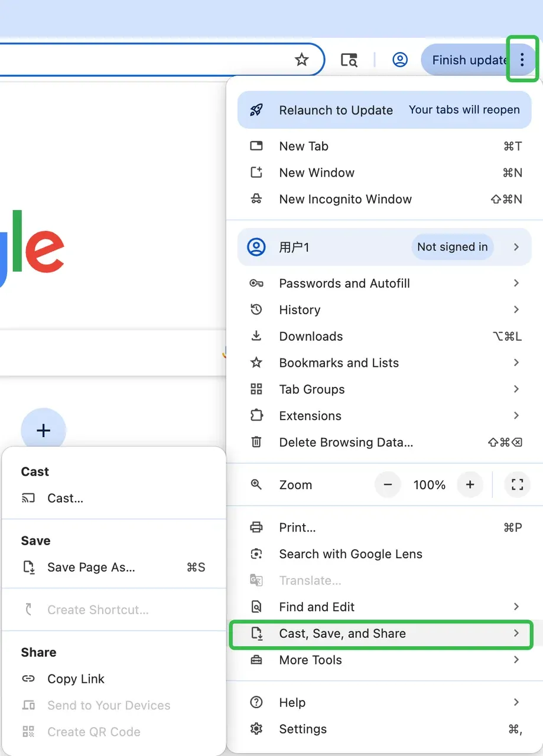Image resolution: width=543 pixels, height=756 pixels.
Task: Click the Extensions puzzle icon
Action: 256,416
